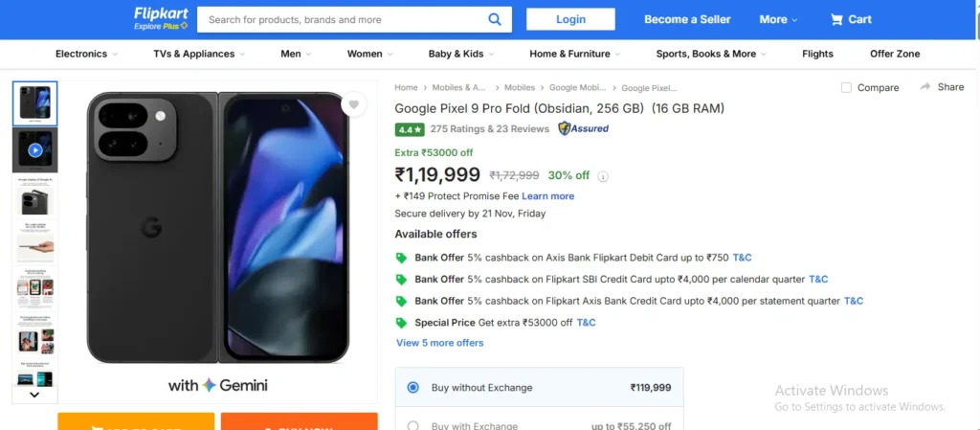Screen dimensions: 980x430
Task: Select Buy without Exchange option
Action: pyautogui.click(x=413, y=388)
